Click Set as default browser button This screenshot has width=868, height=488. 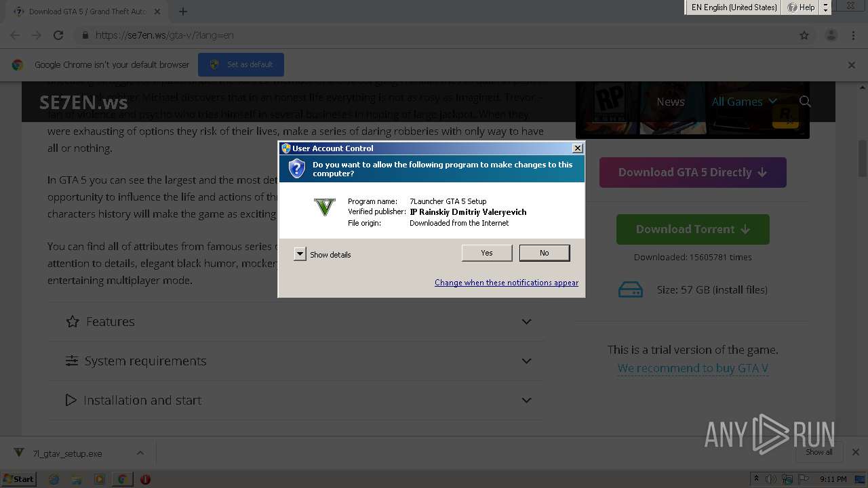[241, 64]
